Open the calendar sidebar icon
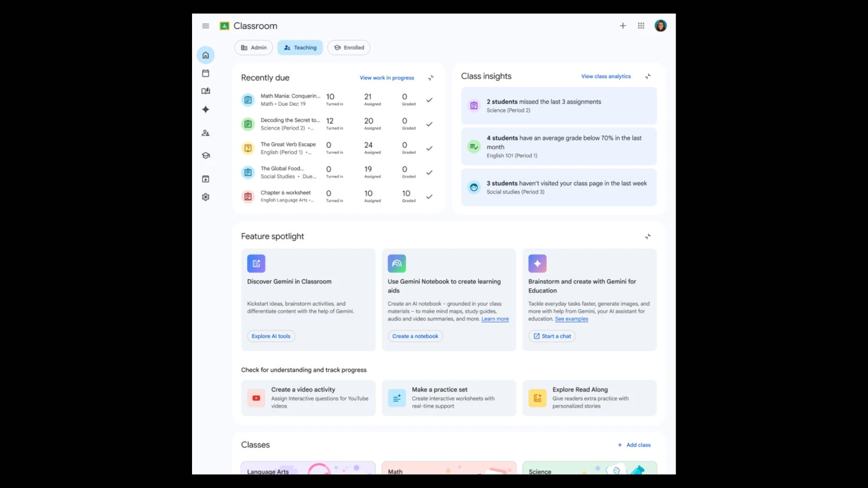 (x=206, y=73)
